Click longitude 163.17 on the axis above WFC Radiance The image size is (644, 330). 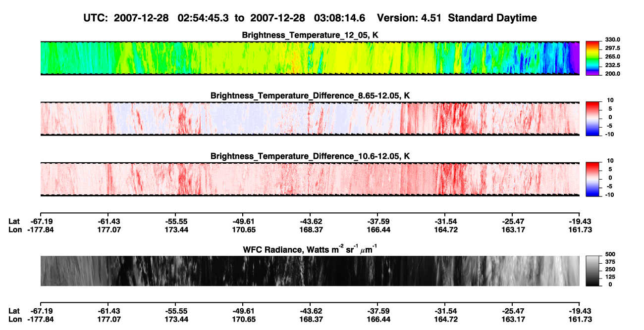pyautogui.click(x=512, y=230)
